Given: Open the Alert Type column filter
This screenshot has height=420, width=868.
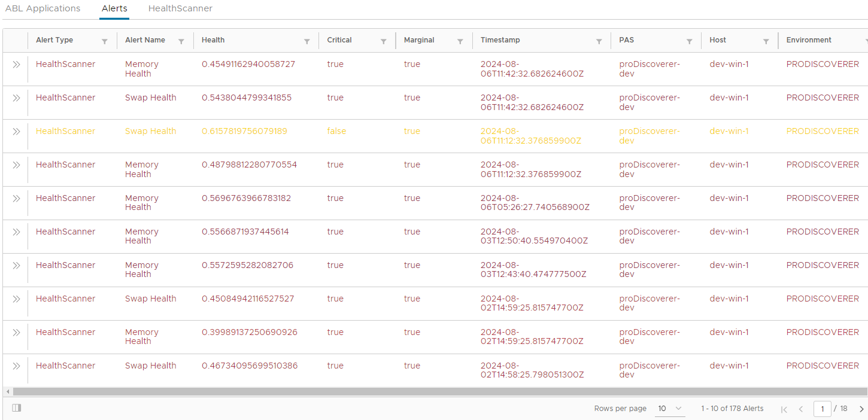Looking at the screenshot, I should pos(105,40).
